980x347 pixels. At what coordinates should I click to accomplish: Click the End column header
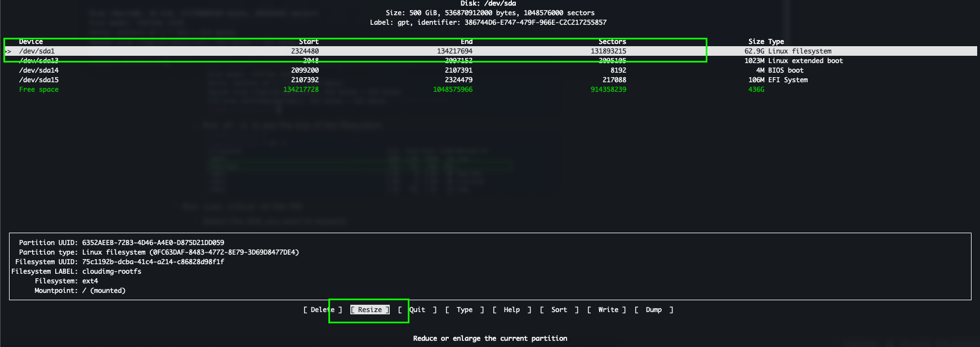(466, 42)
